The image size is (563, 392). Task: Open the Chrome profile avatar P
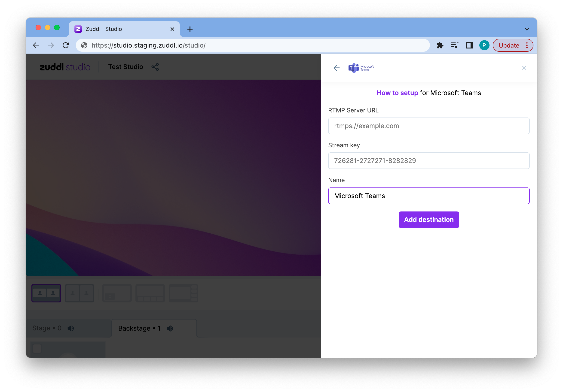click(484, 45)
